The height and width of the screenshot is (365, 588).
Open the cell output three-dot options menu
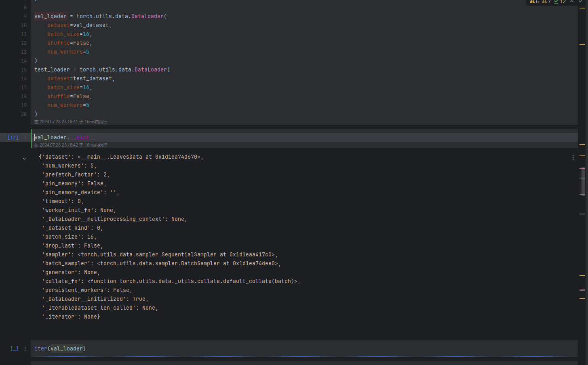coord(573,157)
